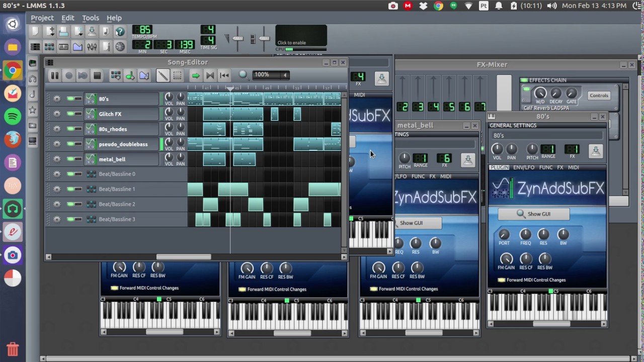Click the record button in Song-Editor
This screenshot has height=362, width=644.
pos(68,75)
